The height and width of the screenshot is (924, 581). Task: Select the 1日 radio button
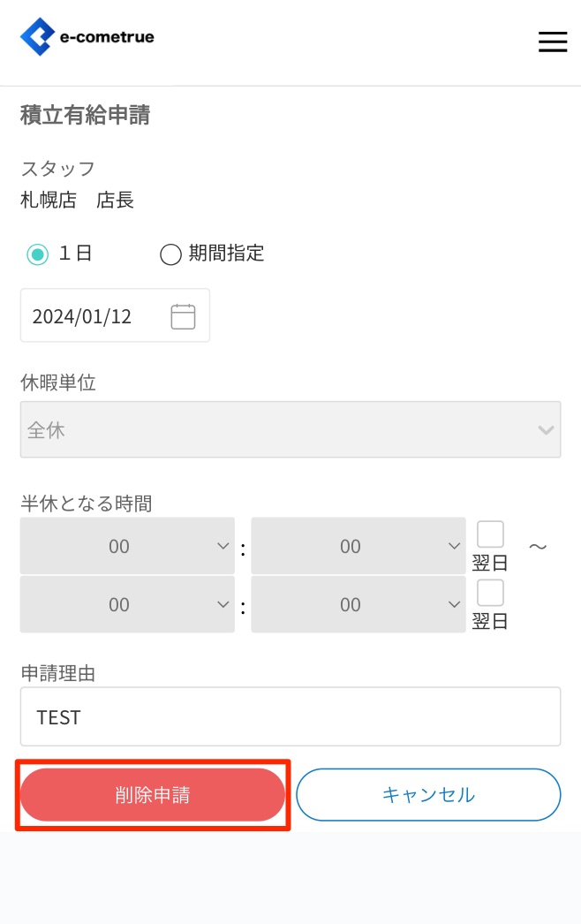tap(37, 254)
